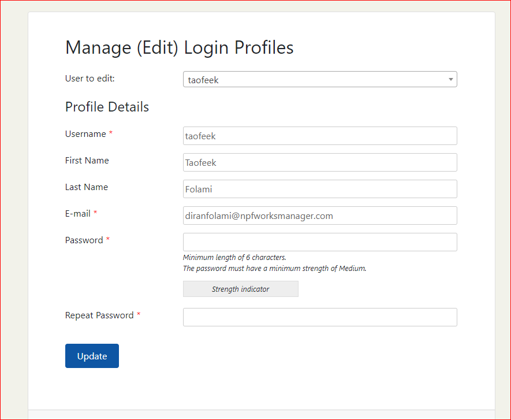Click the Repeat Password label
This screenshot has width=511, height=420.
pyautogui.click(x=99, y=315)
